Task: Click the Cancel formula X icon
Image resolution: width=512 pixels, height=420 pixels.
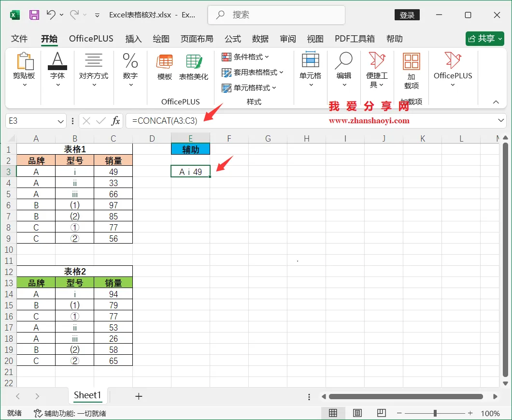Action: (x=86, y=121)
